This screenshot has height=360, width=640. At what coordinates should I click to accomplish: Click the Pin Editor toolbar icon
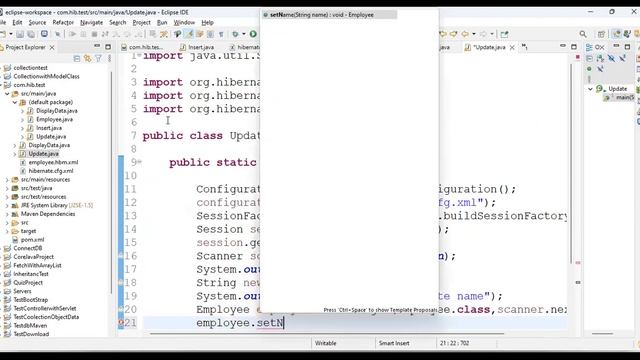pos(504,34)
